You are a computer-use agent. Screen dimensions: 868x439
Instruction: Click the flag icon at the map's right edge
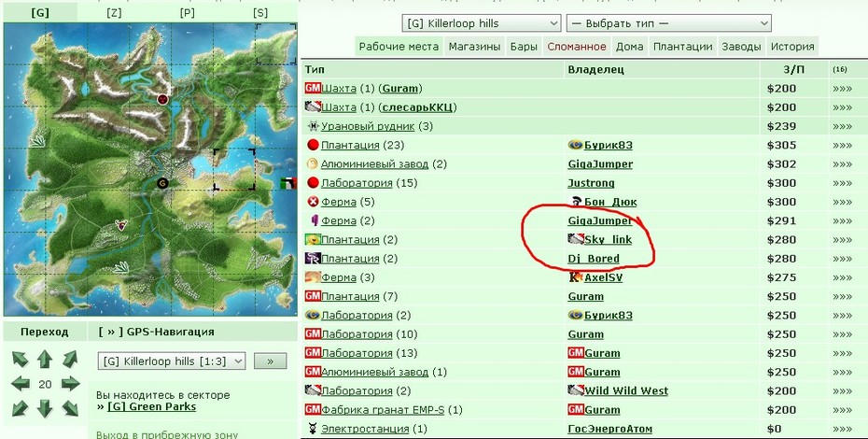288,183
